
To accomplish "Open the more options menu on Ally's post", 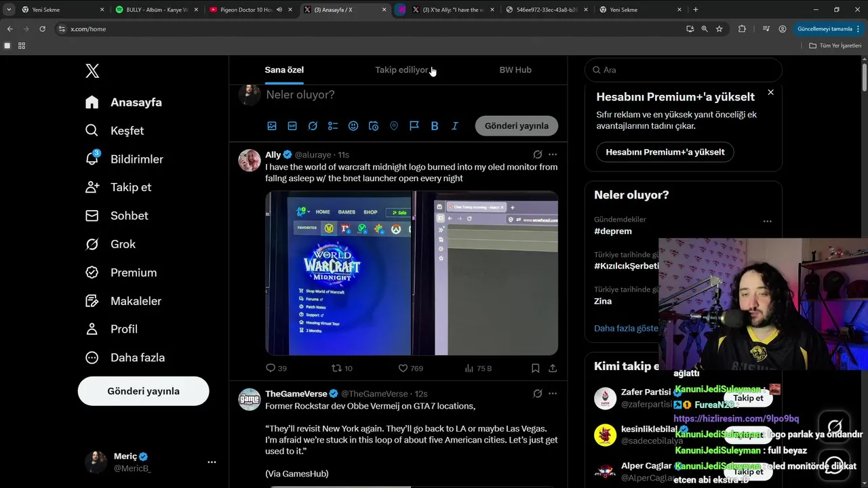I will (x=553, y=155).
